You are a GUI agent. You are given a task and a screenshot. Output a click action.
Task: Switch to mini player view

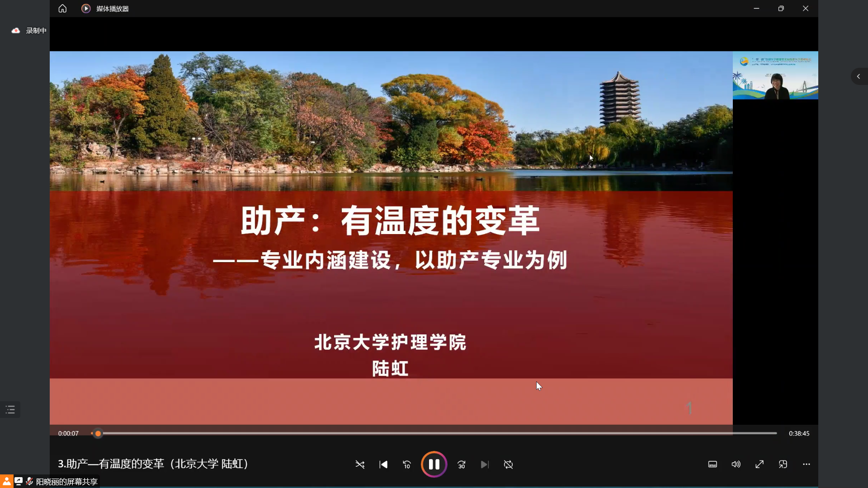tap(783, 464)
